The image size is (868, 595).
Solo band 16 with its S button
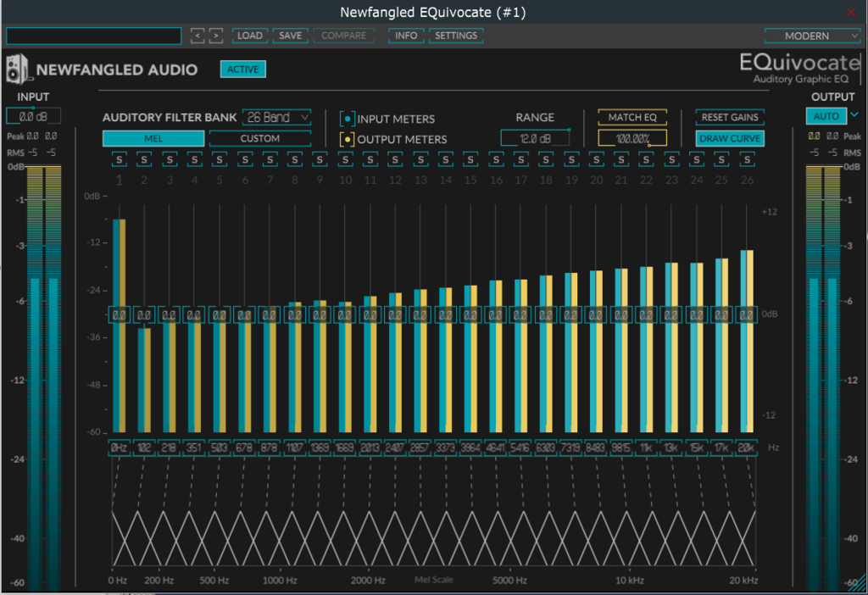point(495,160)
